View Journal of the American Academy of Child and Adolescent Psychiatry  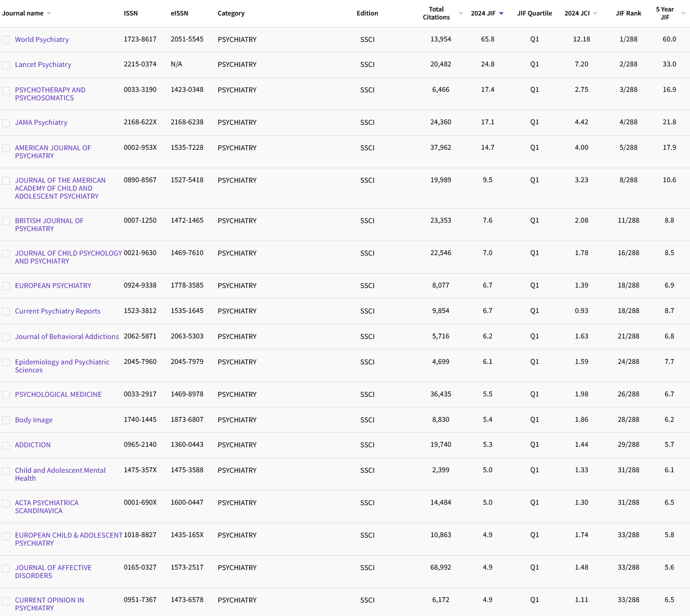pyautogui.click(x=60, y=188)
